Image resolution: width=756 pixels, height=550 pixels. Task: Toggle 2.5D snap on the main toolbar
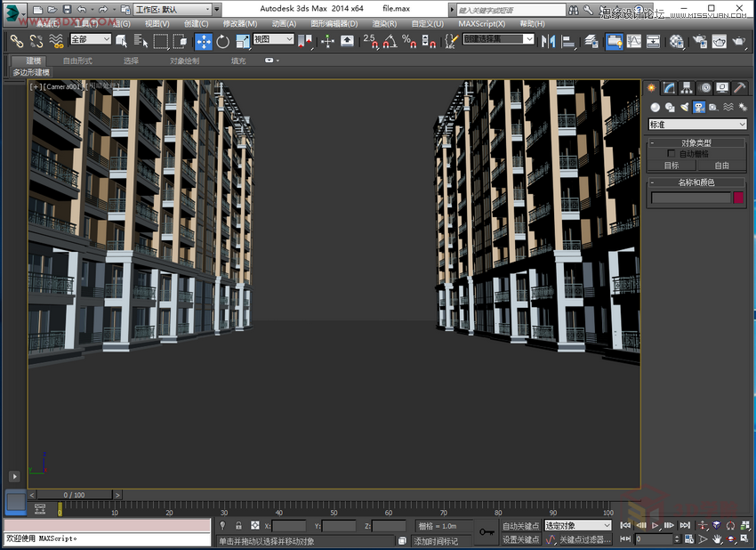pos(367,41)
